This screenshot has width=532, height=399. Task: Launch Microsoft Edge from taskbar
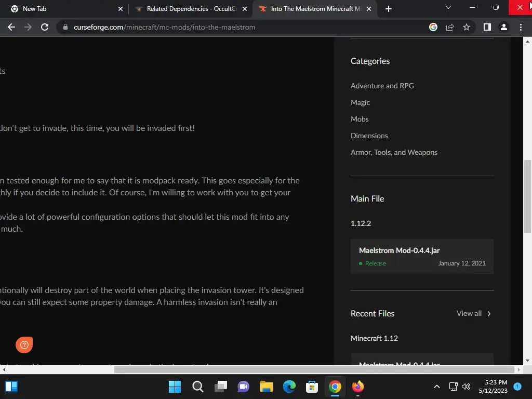[289, 387]
